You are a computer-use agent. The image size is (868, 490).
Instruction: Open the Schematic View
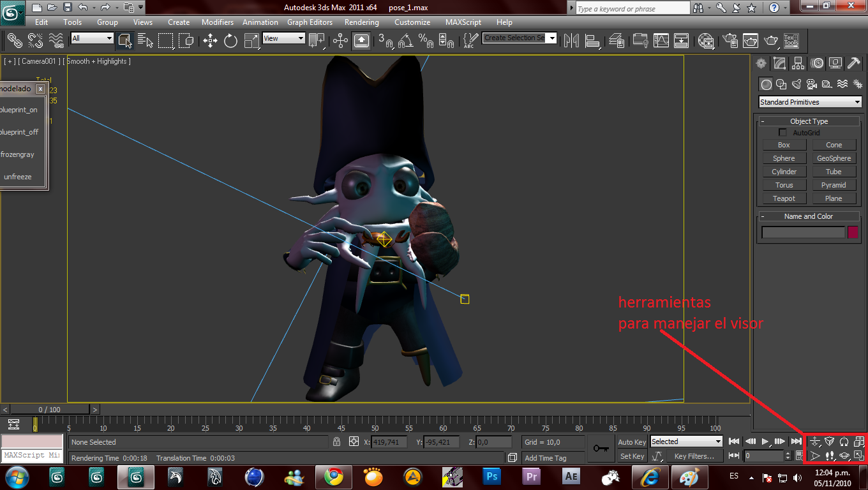[682, 41]
